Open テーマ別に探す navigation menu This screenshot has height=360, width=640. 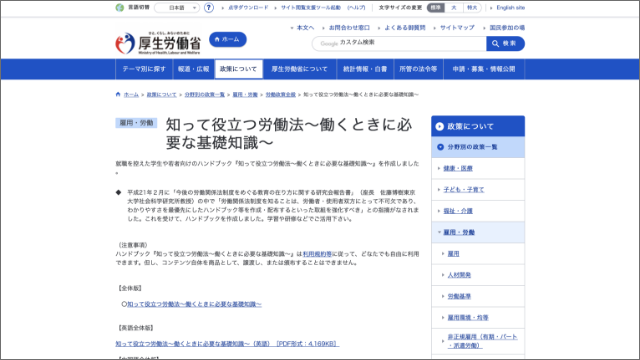144,69
